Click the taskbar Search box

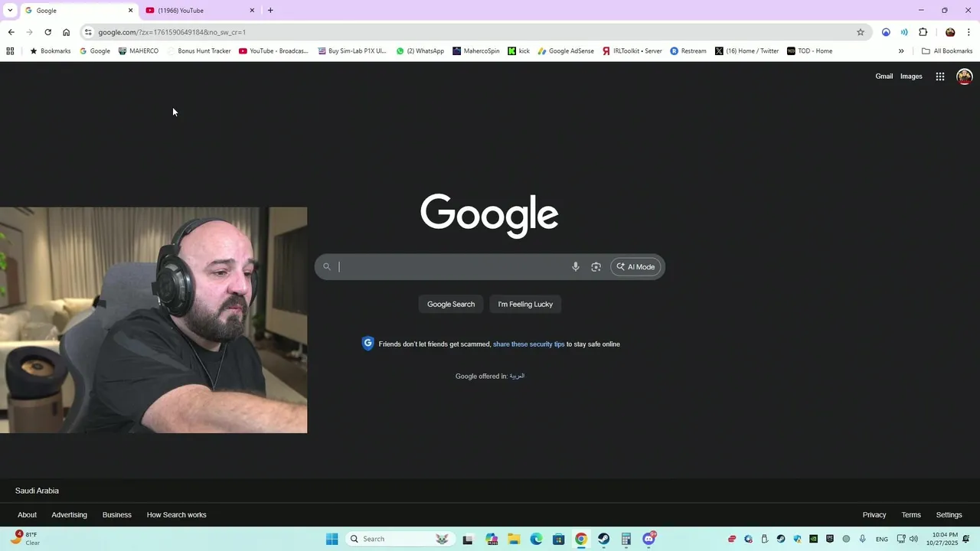point(400,539)
